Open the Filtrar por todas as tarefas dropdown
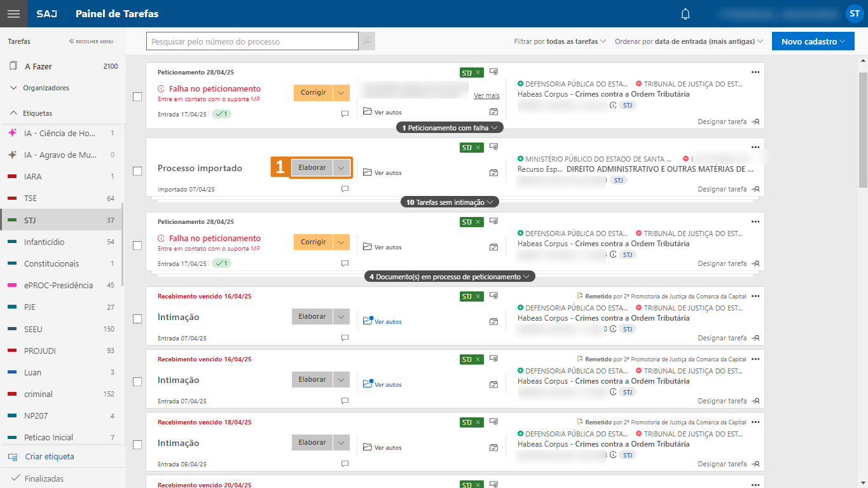Viewport: 868px width, 488px height. (560, 41)
